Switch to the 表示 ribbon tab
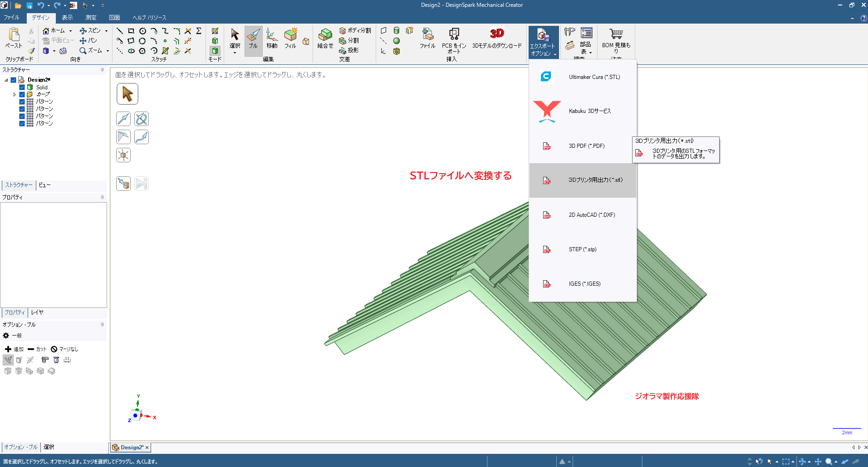The image size is (868, 467). [x=67, y=18]
